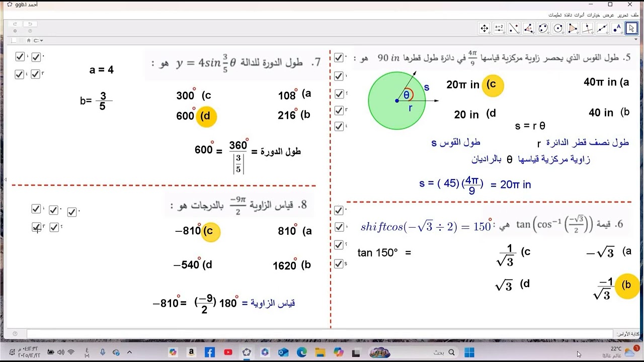644x362 pixels.
Task: Click answer option 108 (a
Action: click(x=295, y=94)
